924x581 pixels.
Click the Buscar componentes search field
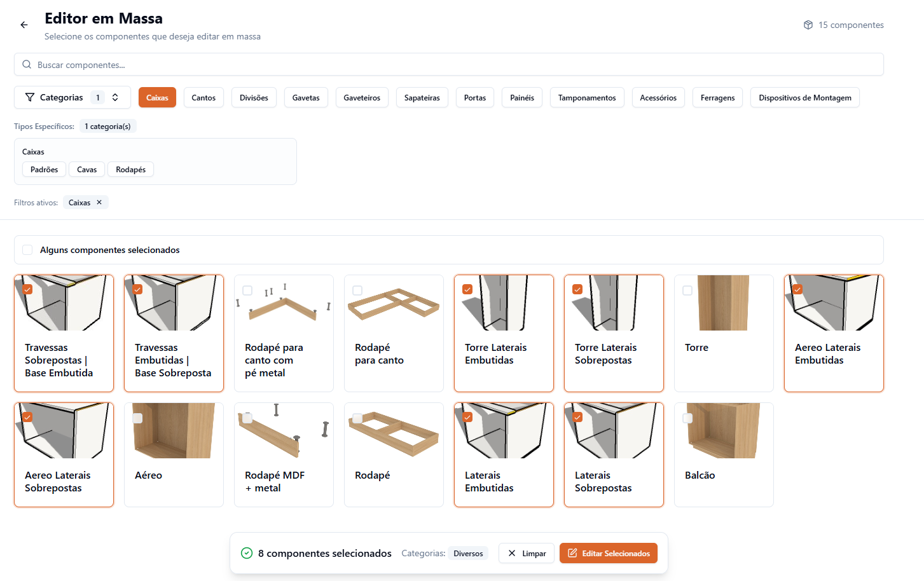(449, 64)
